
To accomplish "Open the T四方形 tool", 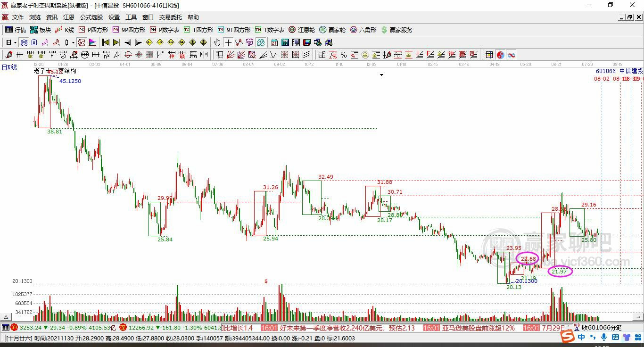I will (198, 30).
